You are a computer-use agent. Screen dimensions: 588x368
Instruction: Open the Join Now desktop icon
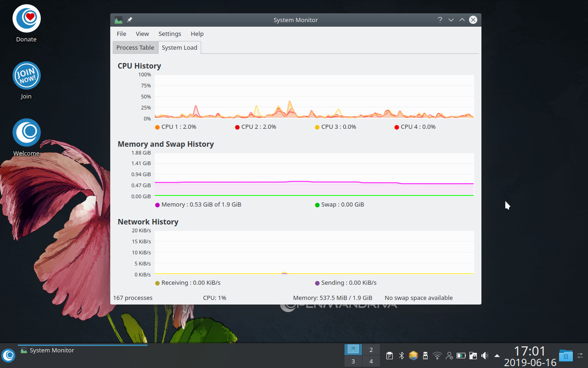(x=26, y=75)
